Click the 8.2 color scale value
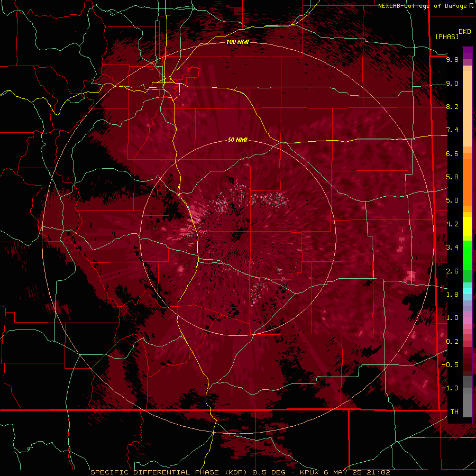The height and width of the screenshot is (476, 476). coord(452,106)
